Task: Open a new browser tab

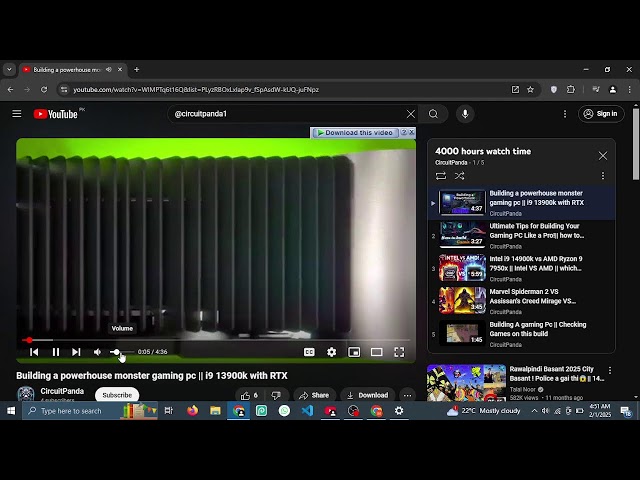Action: pyautogui.click(x=137, y=70)
